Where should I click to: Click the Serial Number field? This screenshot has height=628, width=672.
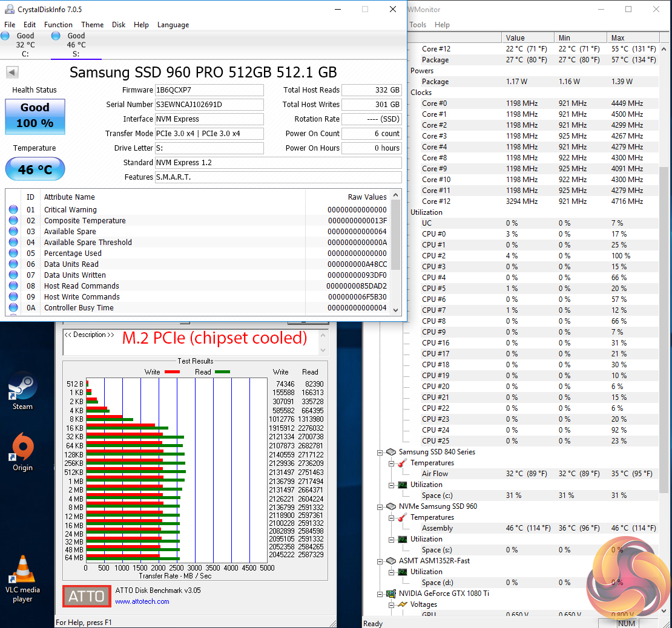[209, 105]
